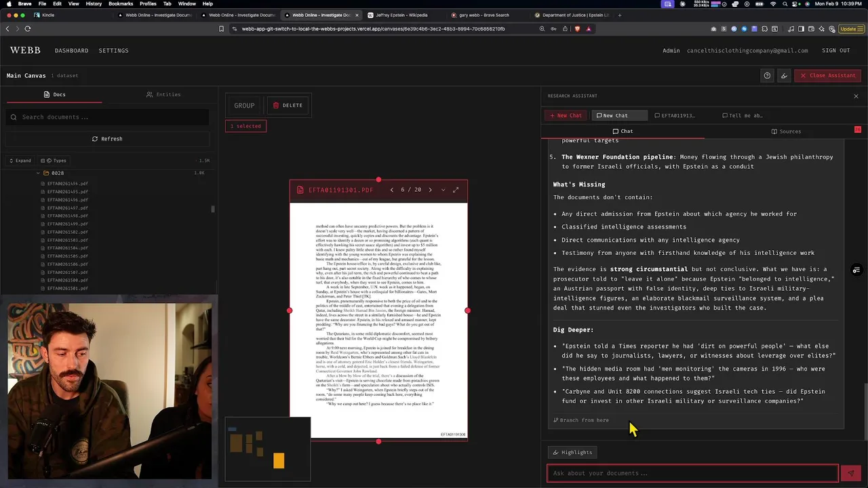Viewport: 868px width, 488px height.
Task: Click the GROUP button above the canvas
Action: click(x=244, y=106)
